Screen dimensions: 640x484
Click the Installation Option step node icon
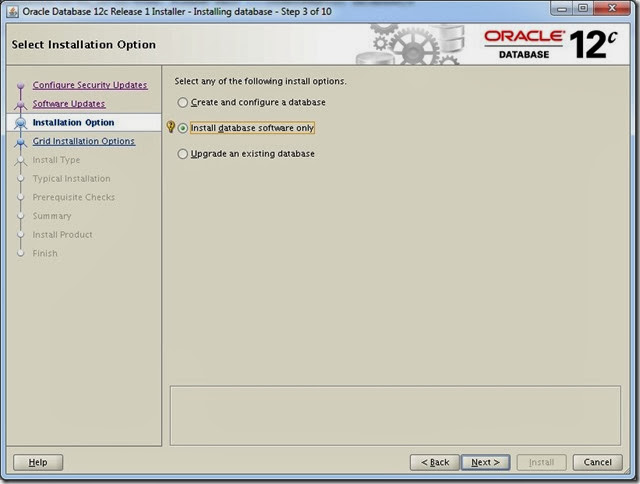(x=20, y=123)
